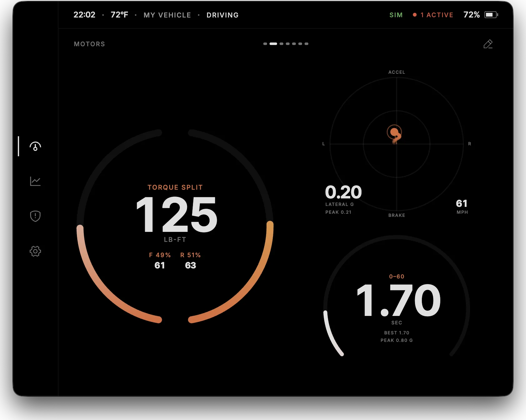Click the 125 torque value
The height and width of the screenshot is (420, 526).
point(177,214)
